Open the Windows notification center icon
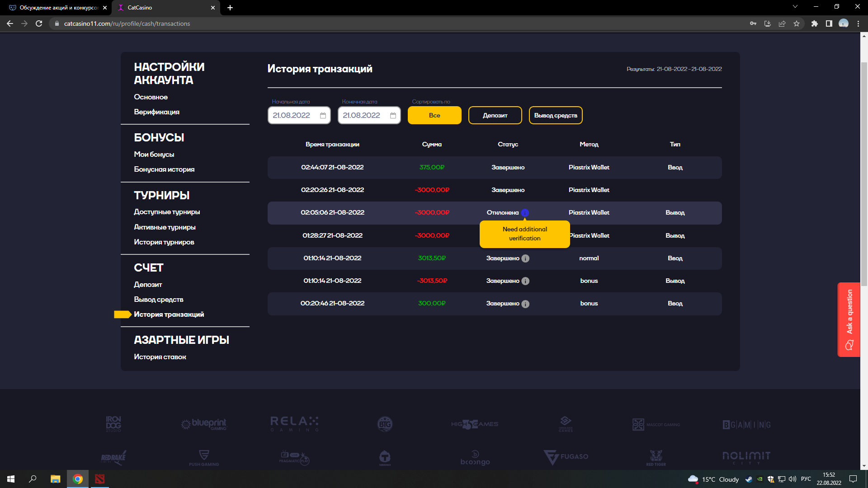The image size is (868, 488). 853,479
